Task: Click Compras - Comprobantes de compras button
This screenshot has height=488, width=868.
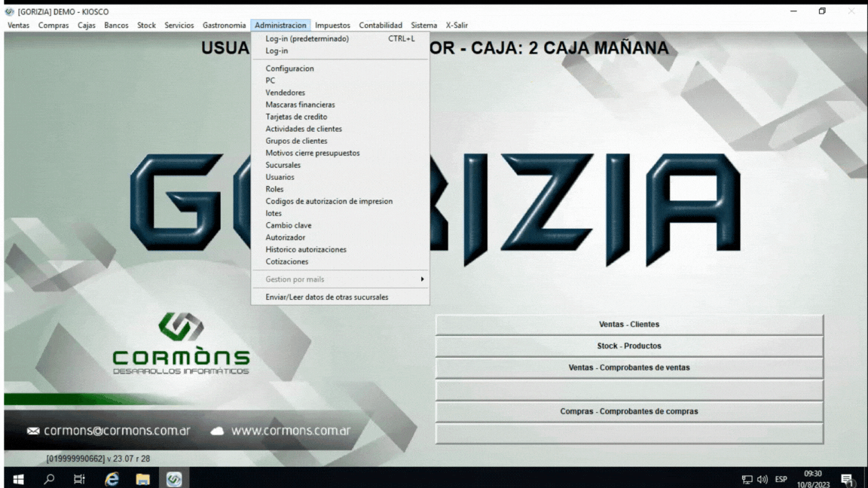Action: point(629,412)
